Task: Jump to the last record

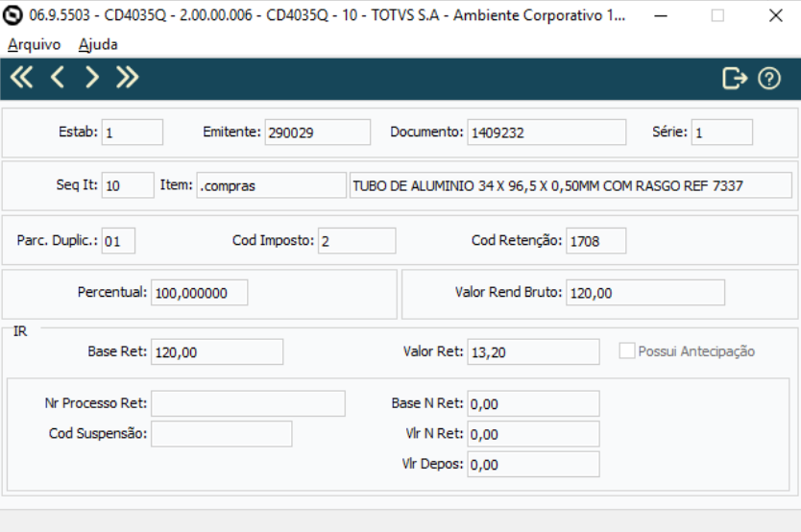Action: click(x=128, y=79)
